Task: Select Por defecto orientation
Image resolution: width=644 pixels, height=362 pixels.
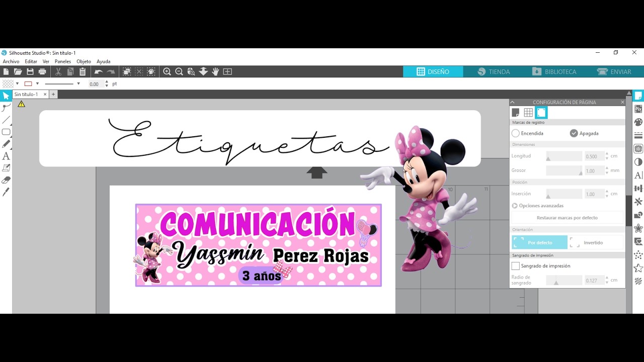Action: tap(539, 242)
